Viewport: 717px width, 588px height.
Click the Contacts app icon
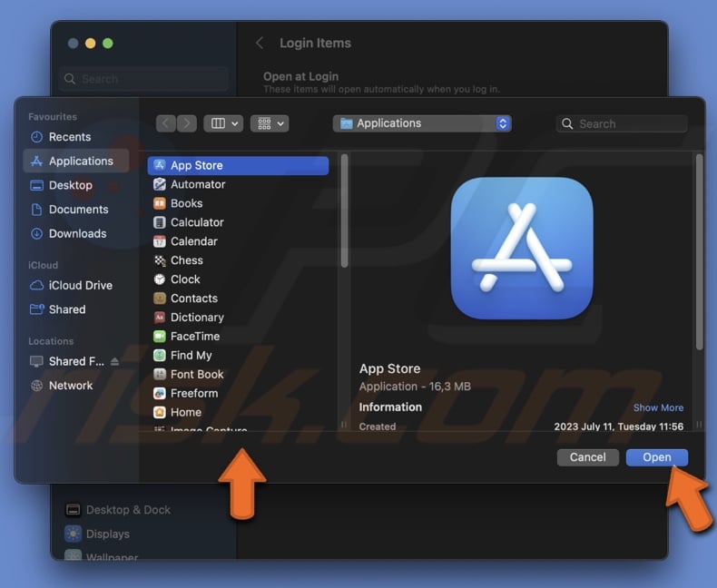[x=159, y=299]
